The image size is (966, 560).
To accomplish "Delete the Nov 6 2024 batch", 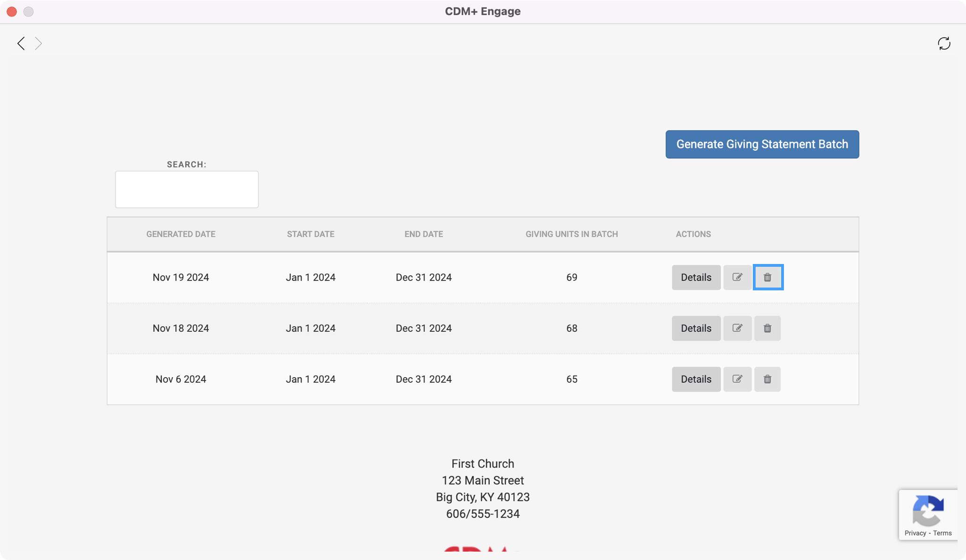I will [767, 379].
